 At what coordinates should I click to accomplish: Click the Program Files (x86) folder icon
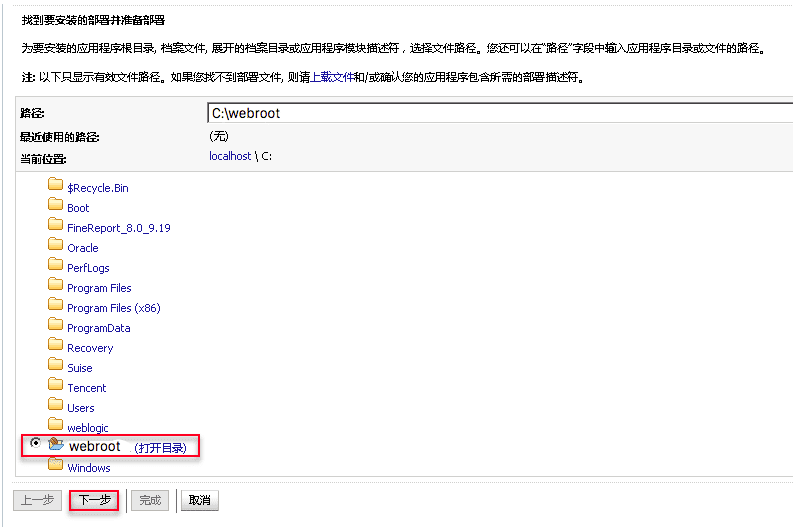pyautogui.click(x=55, y=304)
